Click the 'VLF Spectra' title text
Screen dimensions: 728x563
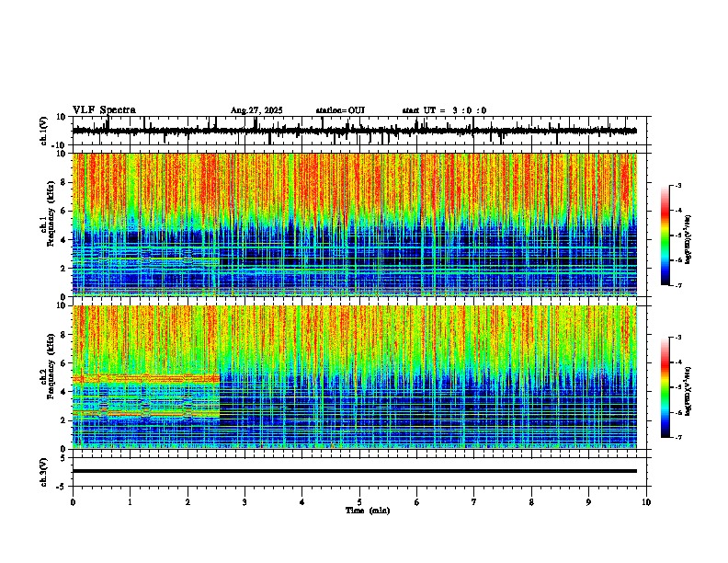pyautogui.click(x=104, y=110)
